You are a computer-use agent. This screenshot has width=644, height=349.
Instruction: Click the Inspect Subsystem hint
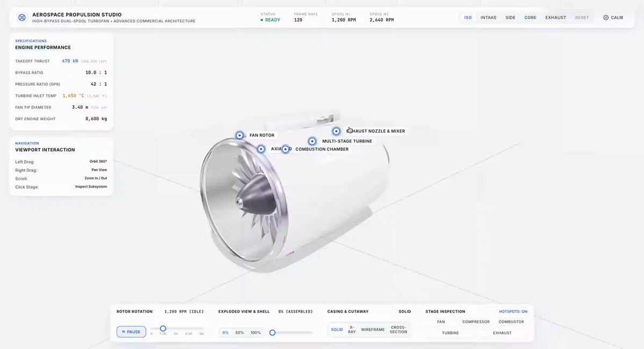[x=91, y=186]
